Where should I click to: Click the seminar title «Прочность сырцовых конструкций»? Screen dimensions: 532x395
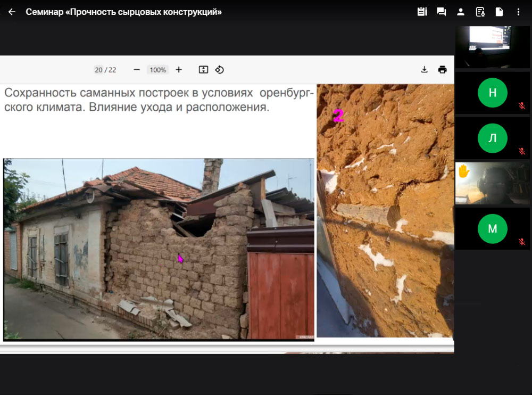click(x=143, y=12)
